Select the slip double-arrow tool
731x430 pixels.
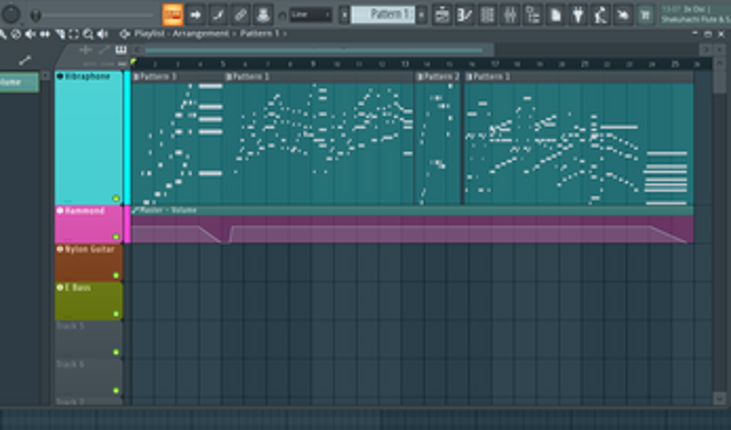point(45,34)
